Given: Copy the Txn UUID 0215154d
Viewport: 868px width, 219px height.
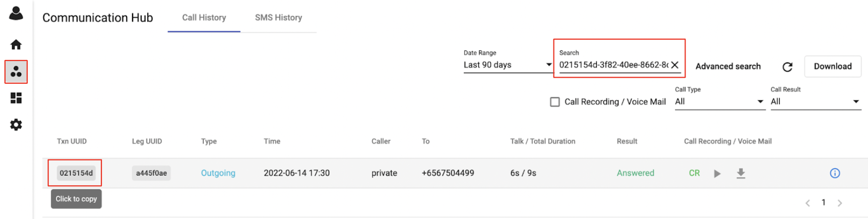Looking at the screenshot, I should pos(76,173).
